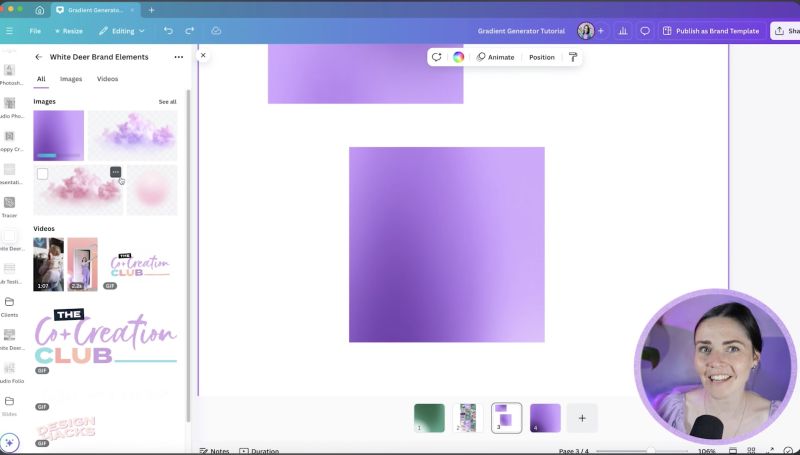Open a new browser tab
The image size is (800, 455).
click(x=152, y=10)
